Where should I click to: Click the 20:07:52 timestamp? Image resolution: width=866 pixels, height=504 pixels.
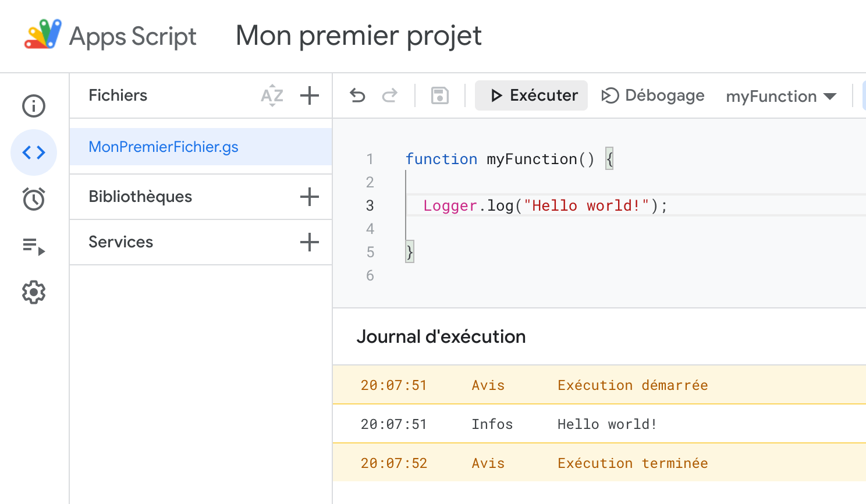click(394, 463)
